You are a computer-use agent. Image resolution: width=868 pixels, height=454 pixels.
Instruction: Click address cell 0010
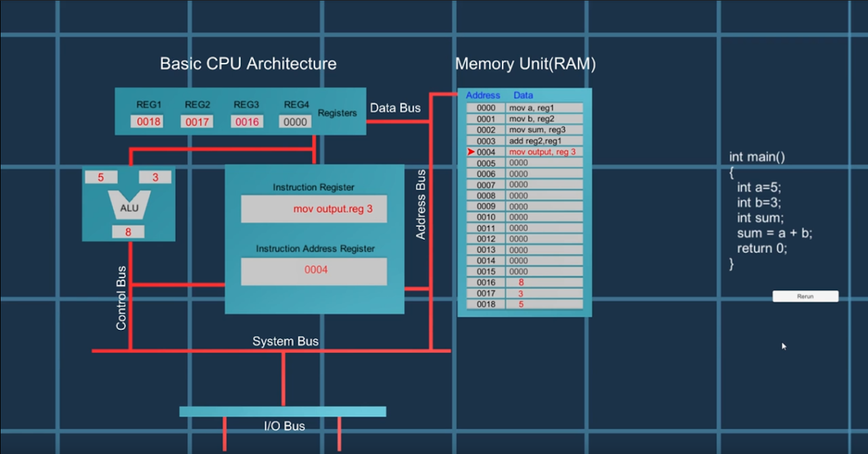pyautogui.click(x=486, y=217)
